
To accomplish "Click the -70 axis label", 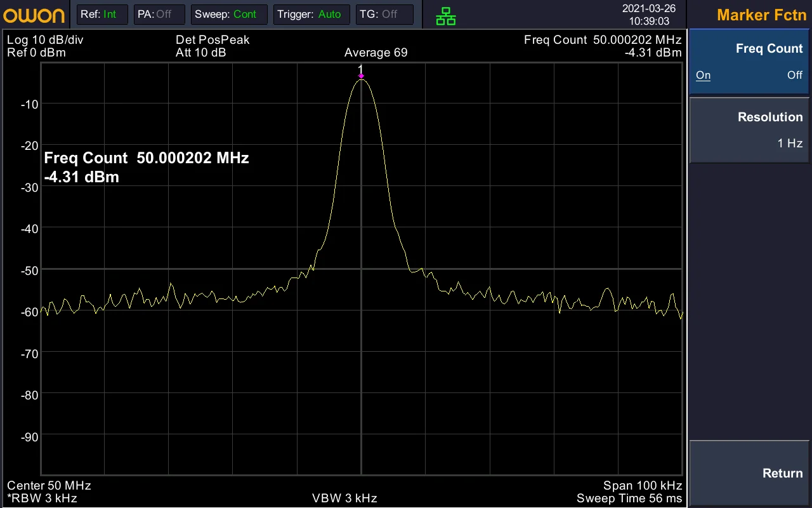I will [29, 354].
